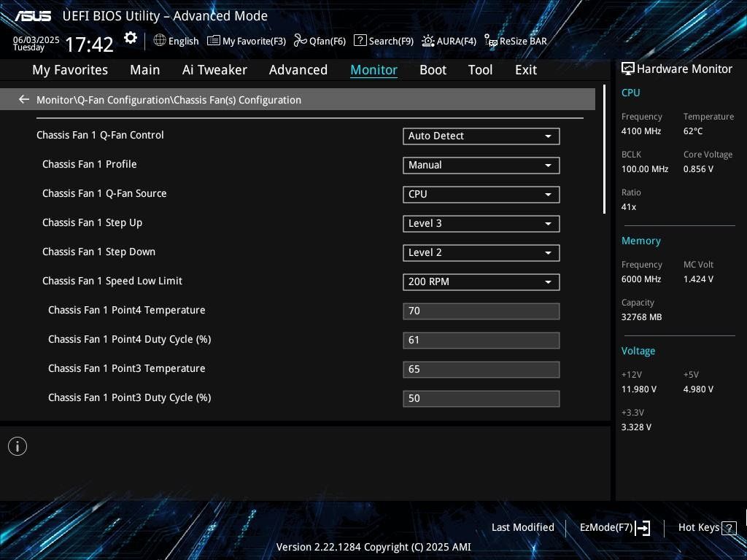This screenshot has height=560, width=747.
Task: Open the Exit tab
Action: 526,70
